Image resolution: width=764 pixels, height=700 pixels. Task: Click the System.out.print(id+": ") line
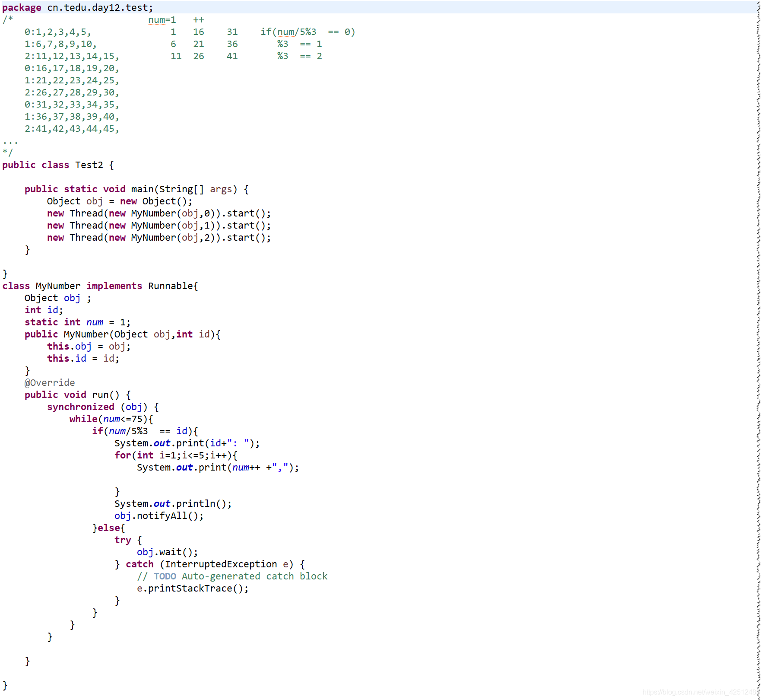point(187,443)
